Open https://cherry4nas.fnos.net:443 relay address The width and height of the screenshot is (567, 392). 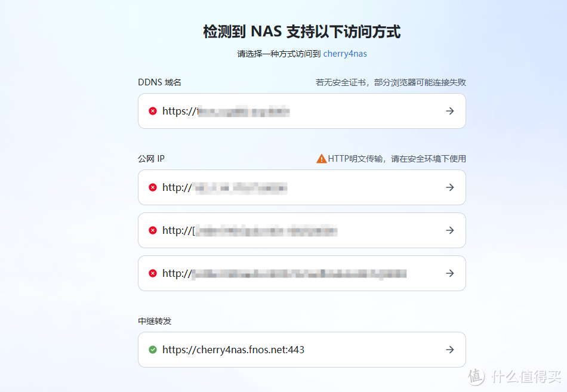[x=233, y=350]
